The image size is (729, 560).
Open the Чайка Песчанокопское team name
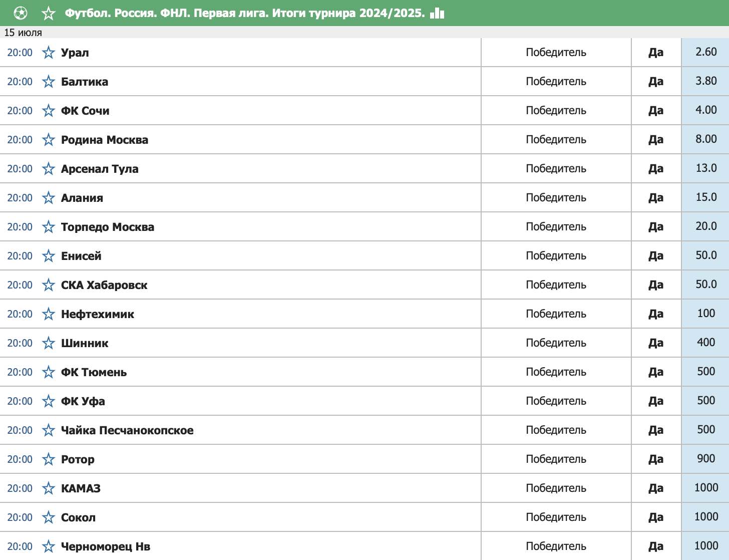[127, 430]
